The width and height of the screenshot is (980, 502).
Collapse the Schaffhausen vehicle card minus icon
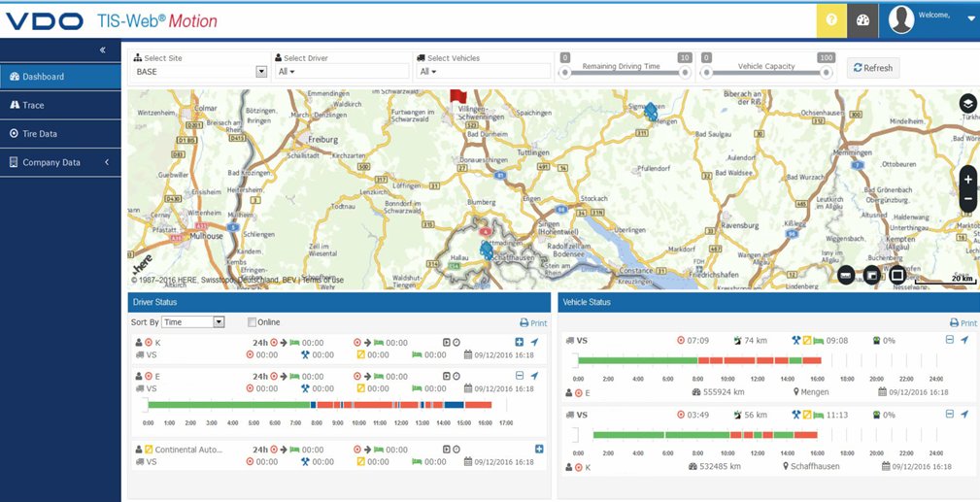949,414
